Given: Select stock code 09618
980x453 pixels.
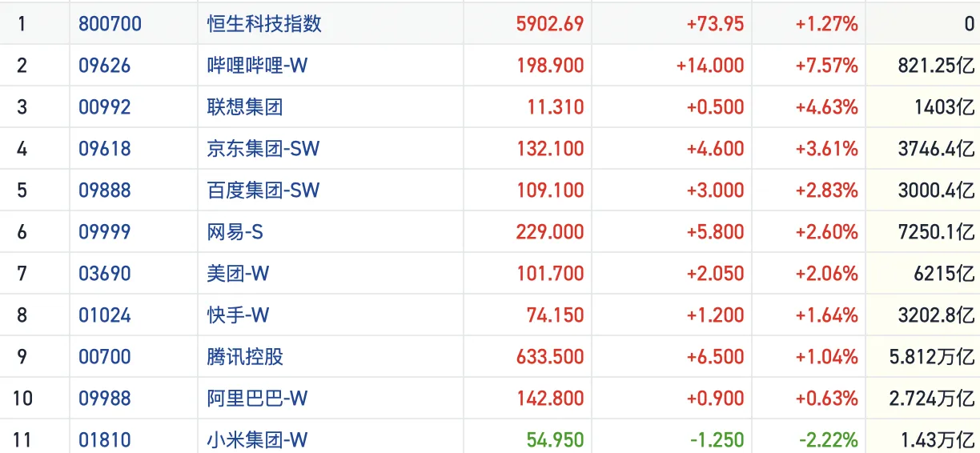Looking at the screenshot, I should point(104,149).
